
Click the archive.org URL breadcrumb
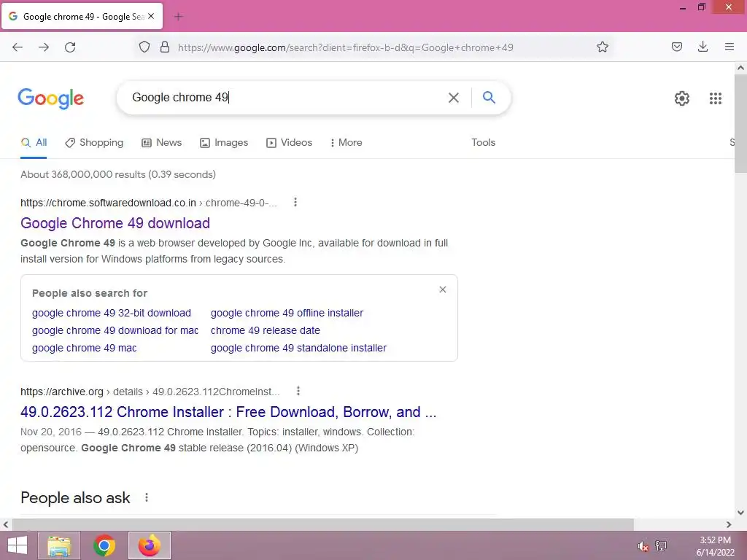150,392
